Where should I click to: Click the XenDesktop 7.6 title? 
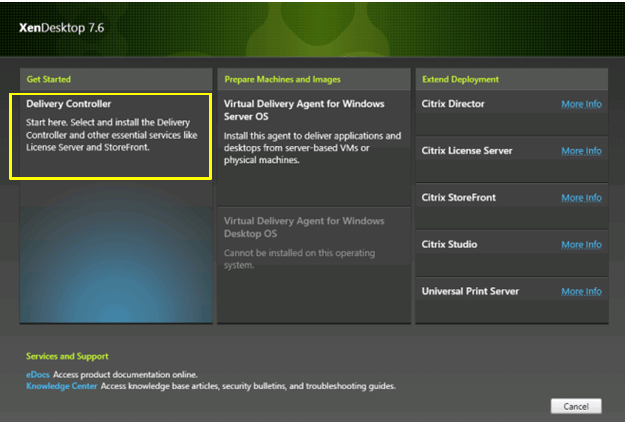click(x=61, y=28)
